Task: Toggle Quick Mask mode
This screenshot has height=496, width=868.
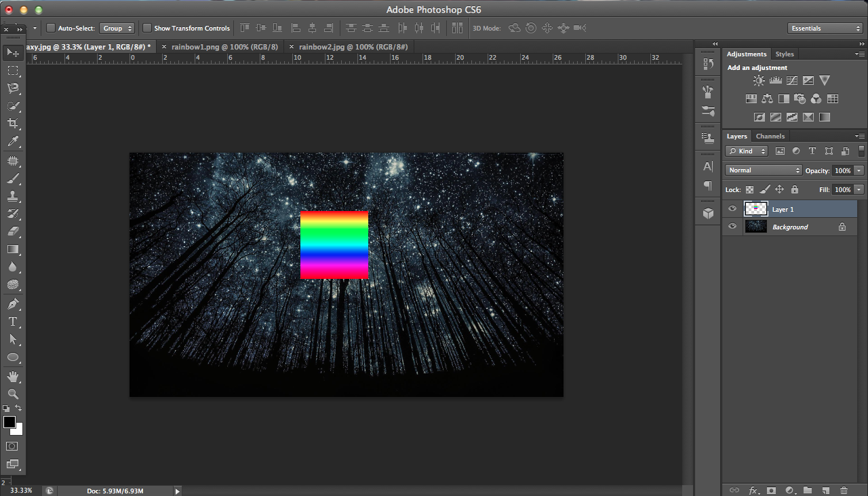Action: coord(12,446)
